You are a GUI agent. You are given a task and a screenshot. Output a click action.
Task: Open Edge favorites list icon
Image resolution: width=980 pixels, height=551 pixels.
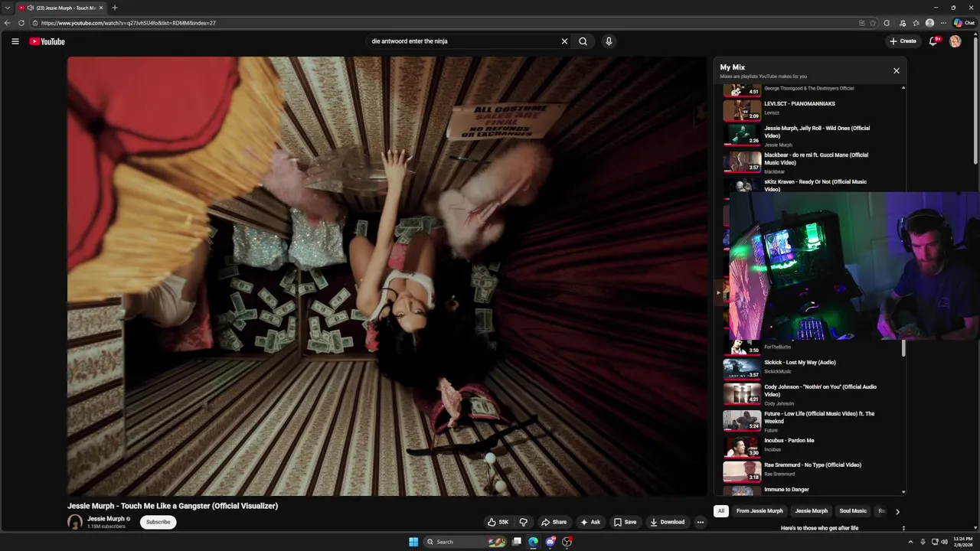916,23
